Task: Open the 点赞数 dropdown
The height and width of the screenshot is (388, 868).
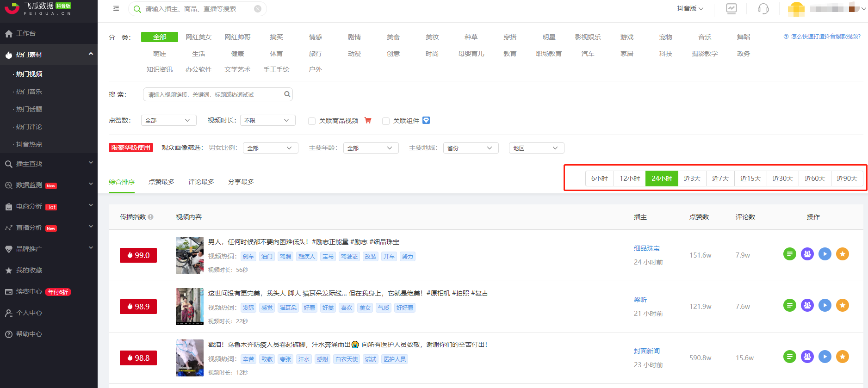Action: tap(168, 120)
